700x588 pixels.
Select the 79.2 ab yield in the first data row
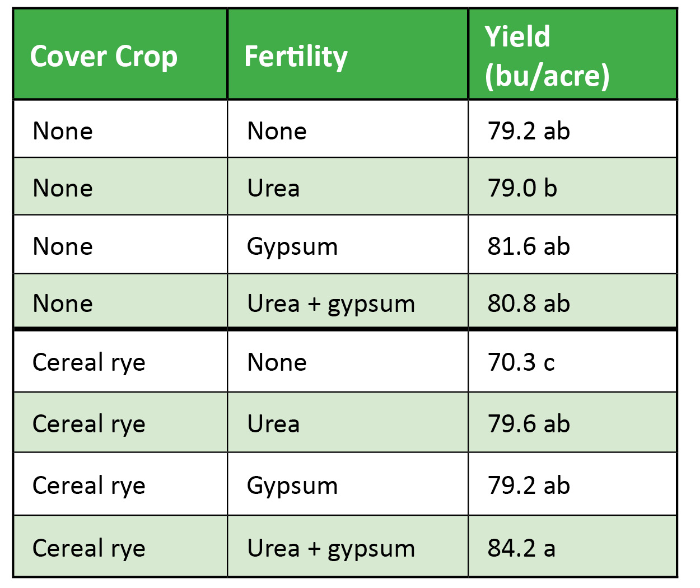[x=528, y=131]
